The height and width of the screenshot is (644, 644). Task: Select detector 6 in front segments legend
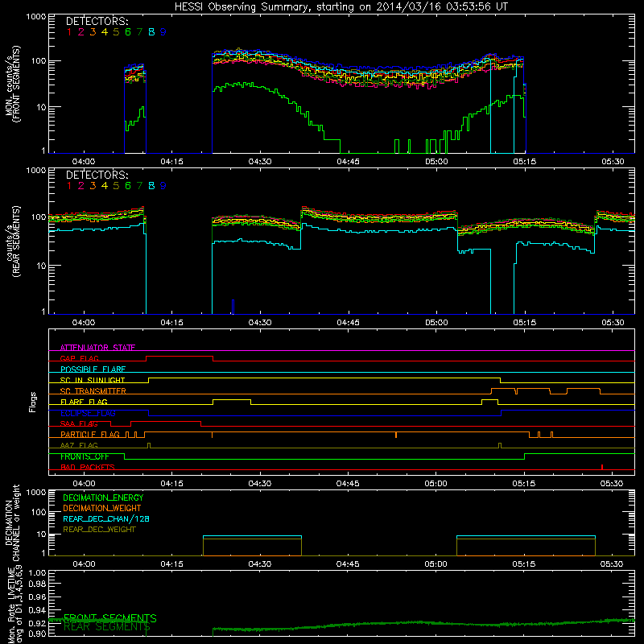click(128, 32)
